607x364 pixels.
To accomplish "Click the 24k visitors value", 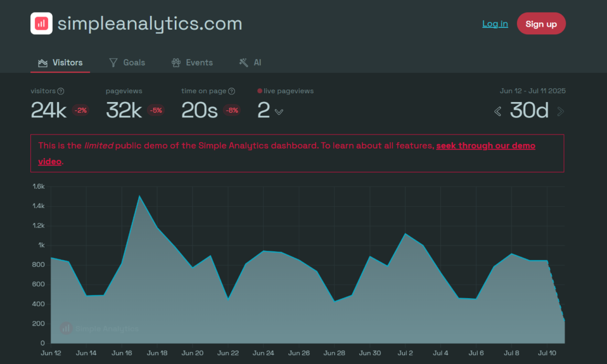I will coord(49,110).
